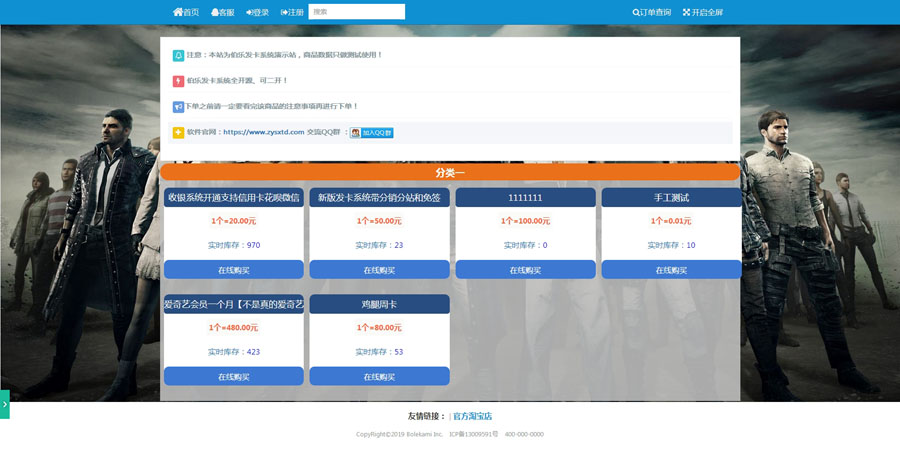Viewport: 900px width, 449px height.
Task: Open the 爱奇艺会员一个月 product title
Action: pos(234,304)
